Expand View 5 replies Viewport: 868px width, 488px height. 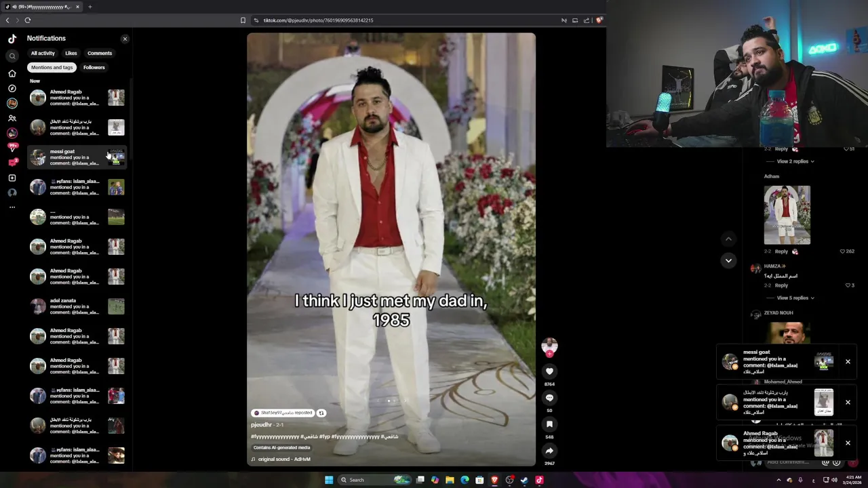pos(795,298)
